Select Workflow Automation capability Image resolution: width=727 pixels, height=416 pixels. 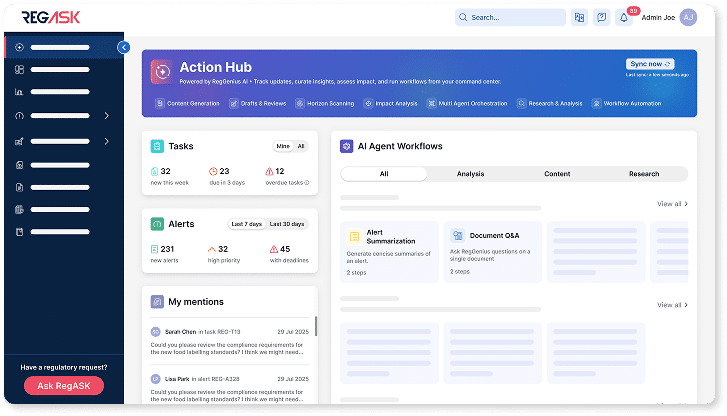pos(626,103)
